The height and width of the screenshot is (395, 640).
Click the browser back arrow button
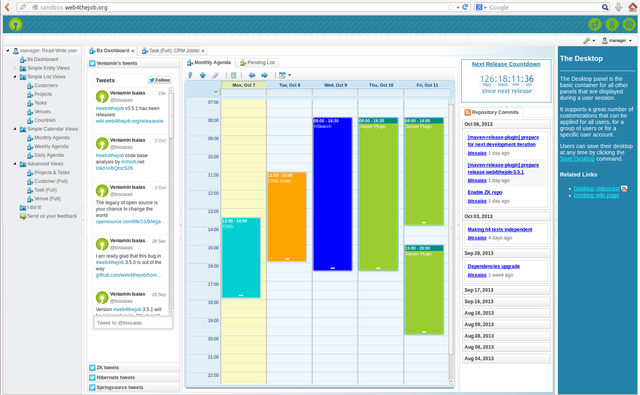click(x=7, y=7)
